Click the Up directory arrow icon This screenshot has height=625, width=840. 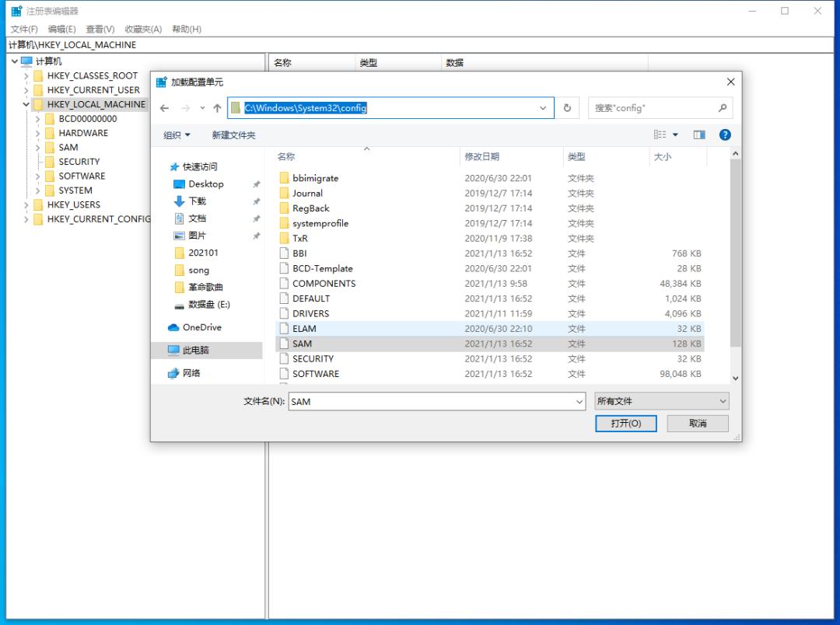(217, 108)
